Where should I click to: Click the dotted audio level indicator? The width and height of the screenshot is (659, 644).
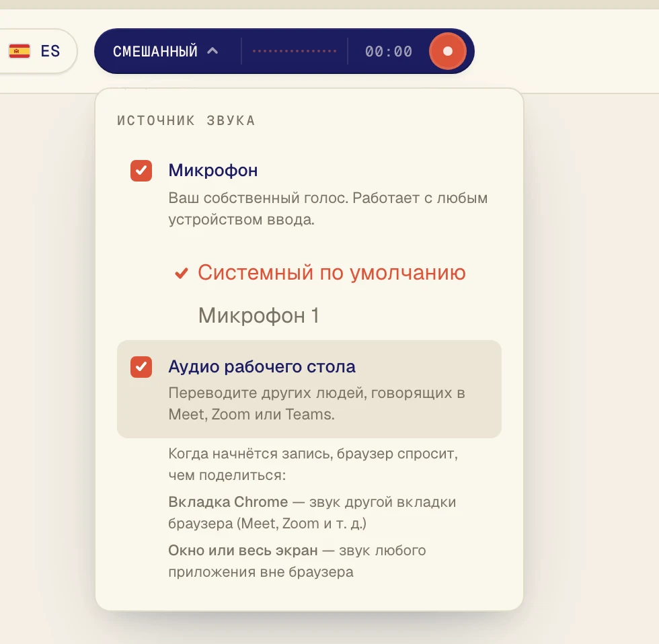(295, 51)
